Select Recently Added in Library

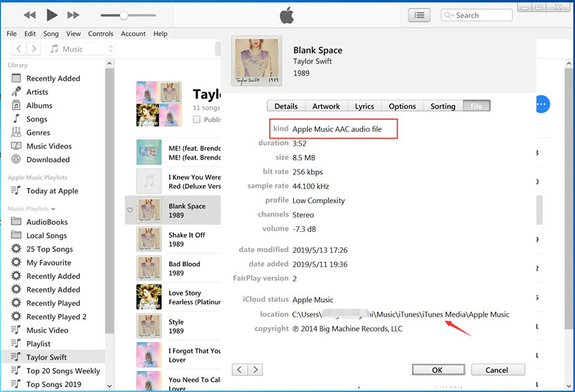point(53,78)
